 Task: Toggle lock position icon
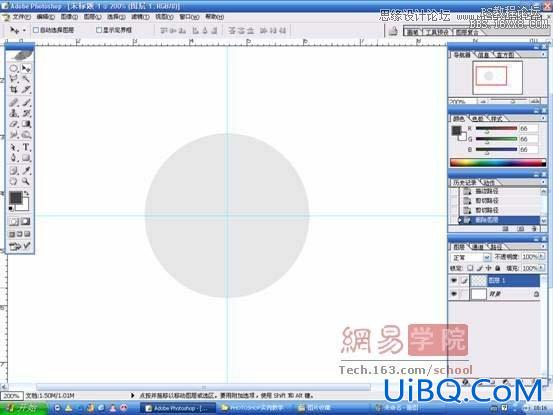pyautogui.click(x=488, y=268)
